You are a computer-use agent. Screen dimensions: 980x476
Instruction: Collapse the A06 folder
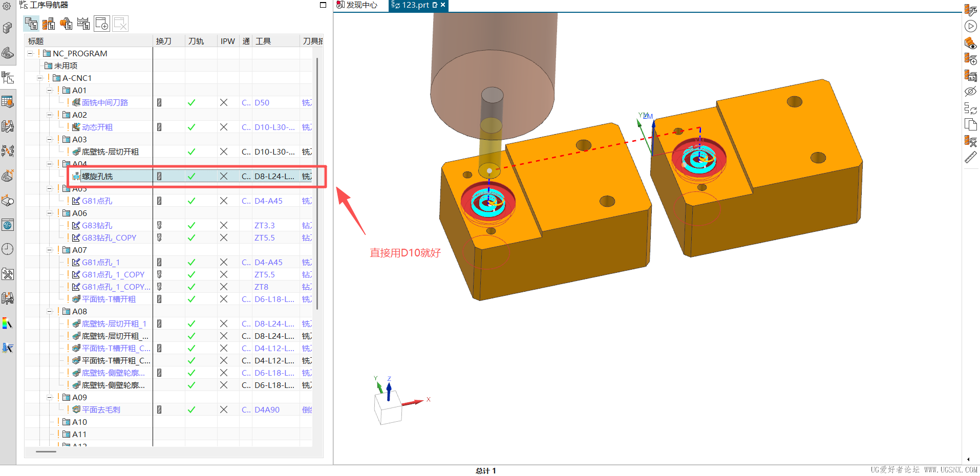tap(50, 213)
